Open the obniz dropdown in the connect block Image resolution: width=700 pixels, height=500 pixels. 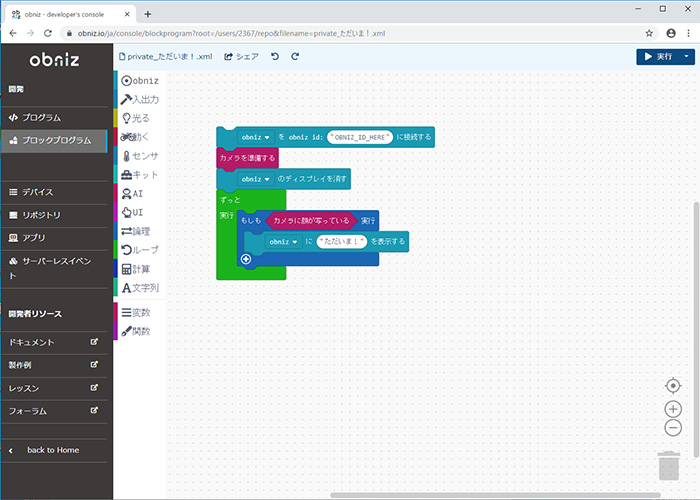(256, 137)
